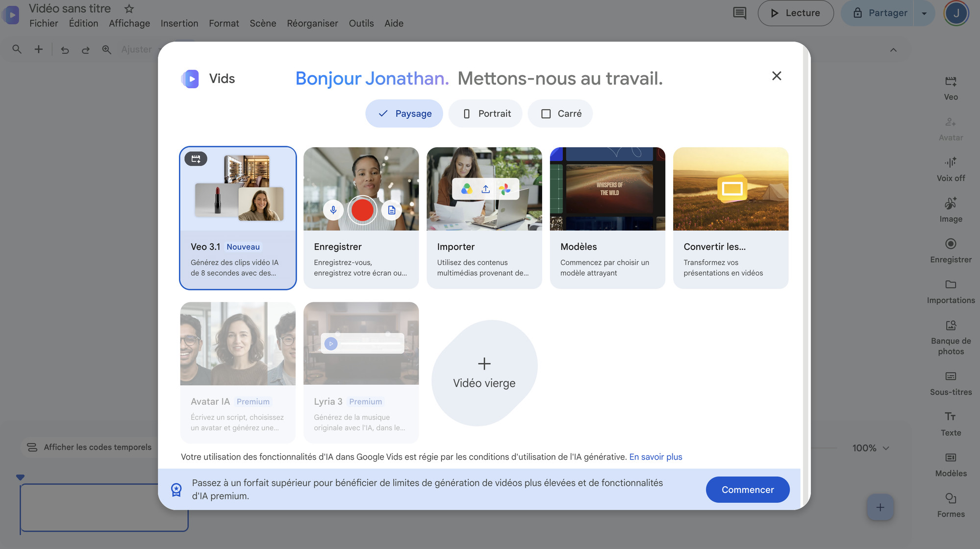980x549 pixels.
Task: Choose the Importer card
Action: (484, 218)
